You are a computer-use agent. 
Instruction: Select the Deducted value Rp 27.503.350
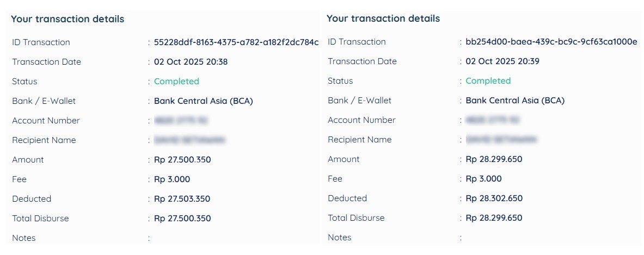pyautogui.click(x=182, y=199)
